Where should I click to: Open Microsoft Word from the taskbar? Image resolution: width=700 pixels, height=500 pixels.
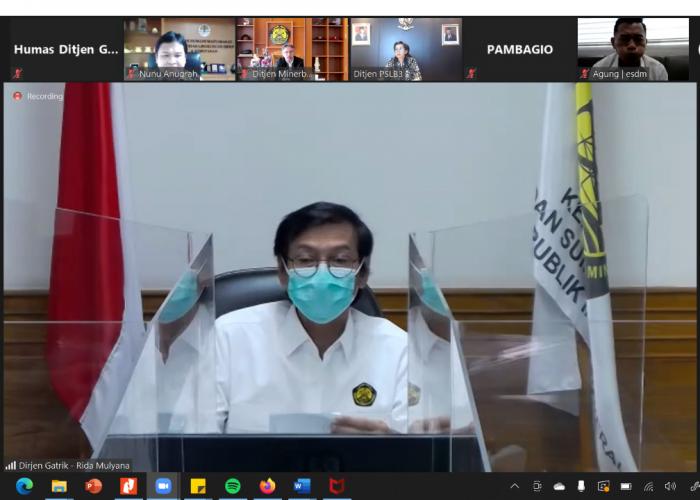tap(302, 486)
